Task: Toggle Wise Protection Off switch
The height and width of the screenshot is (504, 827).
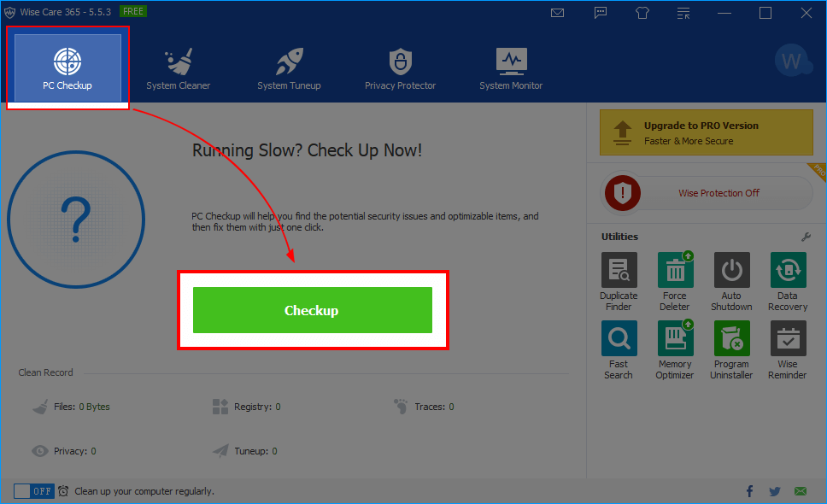Action: point(707,193)
